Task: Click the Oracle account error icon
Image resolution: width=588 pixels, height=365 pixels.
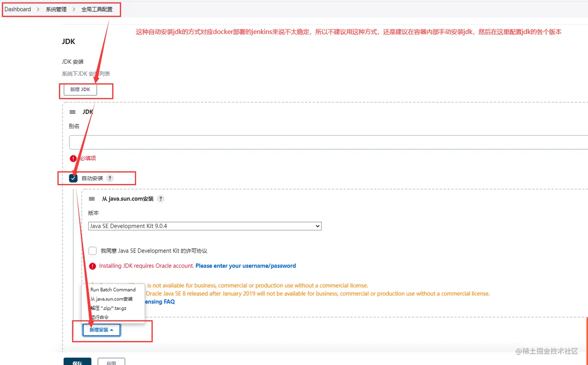Action: point(93,266)
